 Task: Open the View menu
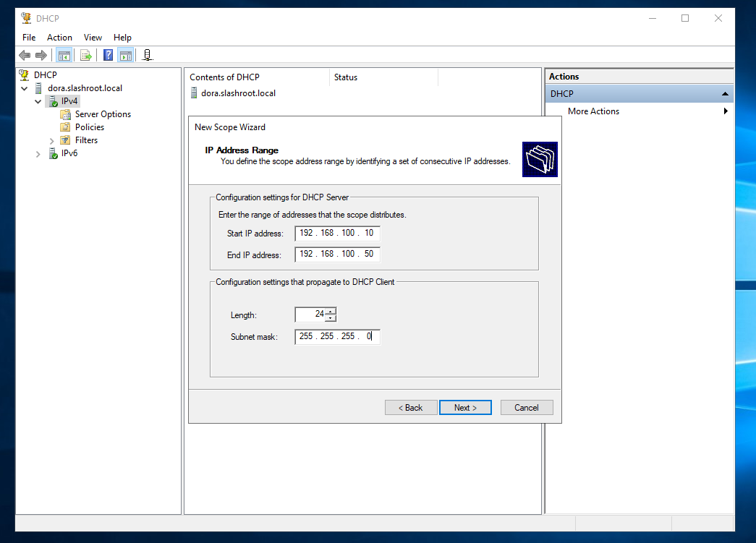pos(93,38)
